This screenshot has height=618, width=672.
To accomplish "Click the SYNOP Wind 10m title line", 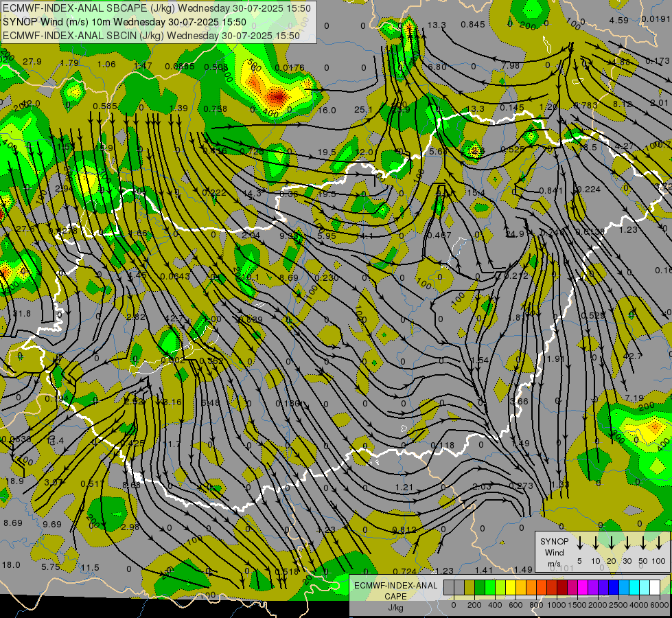I will coord(124,22).
